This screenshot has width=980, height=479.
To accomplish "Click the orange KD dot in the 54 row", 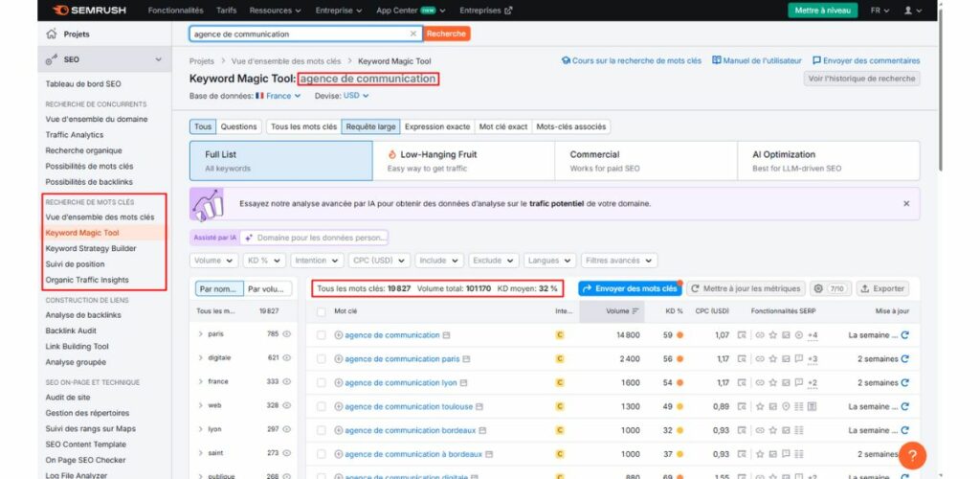I will tap(679, 382).
